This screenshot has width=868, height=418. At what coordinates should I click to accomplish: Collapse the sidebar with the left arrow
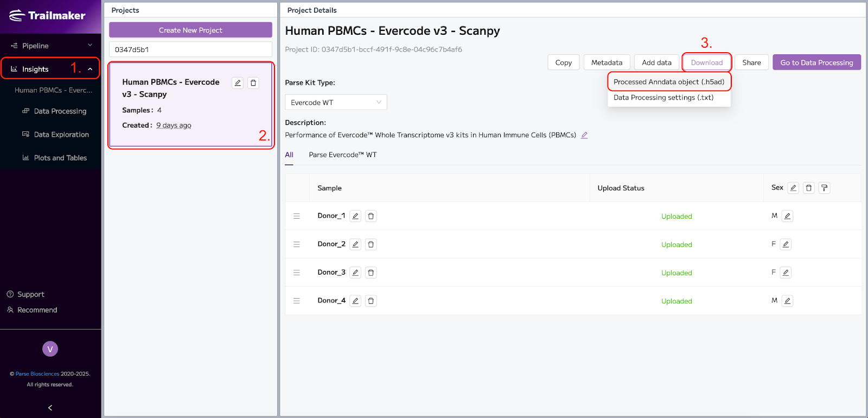click(x=50, y=408)
